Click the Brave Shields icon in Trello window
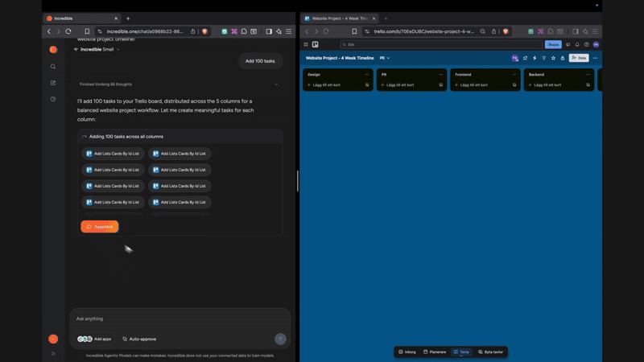This screenshot has height=362, width=644. pos(506,31)
